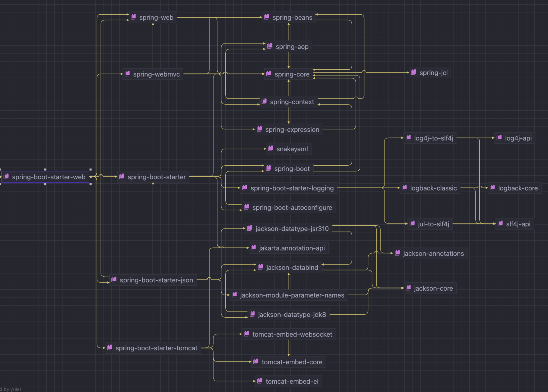Click the library icon beside logback-core
Screen dimensions: 548x392
coord(492,188)
